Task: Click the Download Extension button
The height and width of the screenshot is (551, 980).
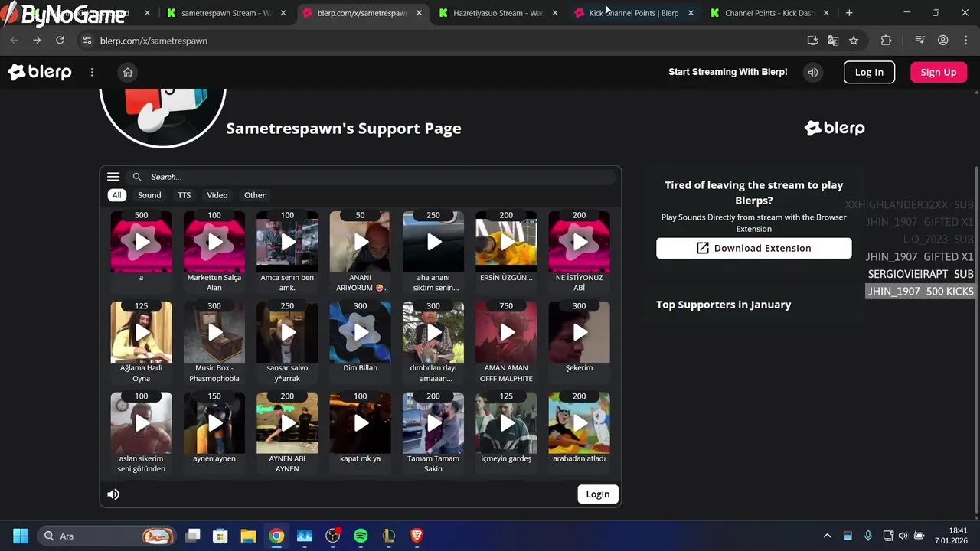Action: [x=753, y=248]
